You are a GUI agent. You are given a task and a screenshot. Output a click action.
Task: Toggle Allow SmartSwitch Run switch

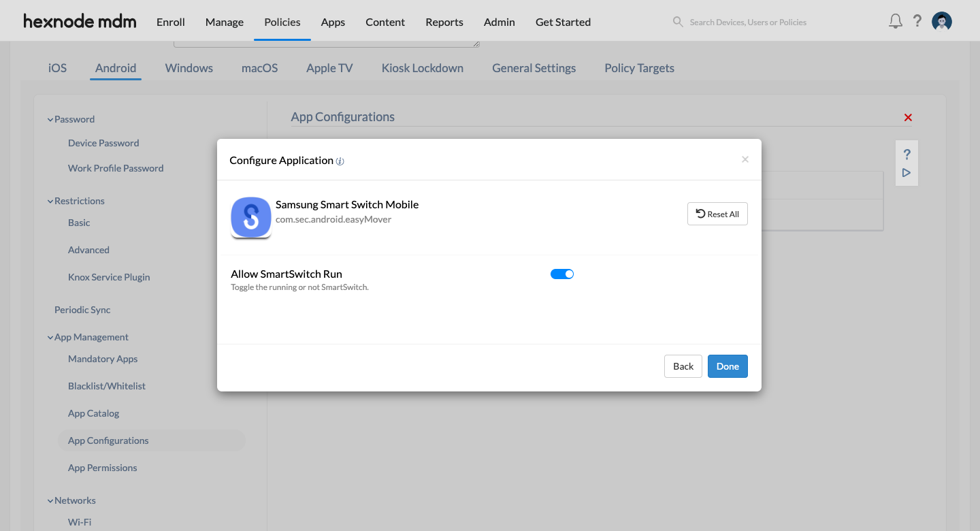point(562,274)
